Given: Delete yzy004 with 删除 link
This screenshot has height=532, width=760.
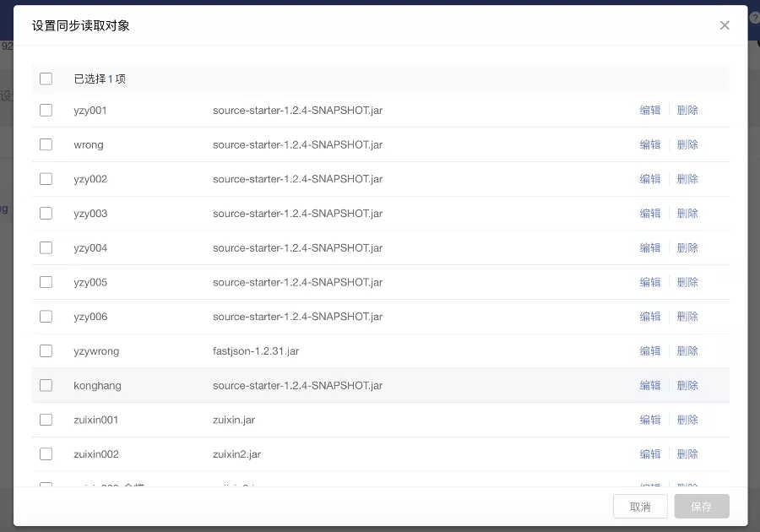Looking at the screenshot, I should click(x=687, y=247).
